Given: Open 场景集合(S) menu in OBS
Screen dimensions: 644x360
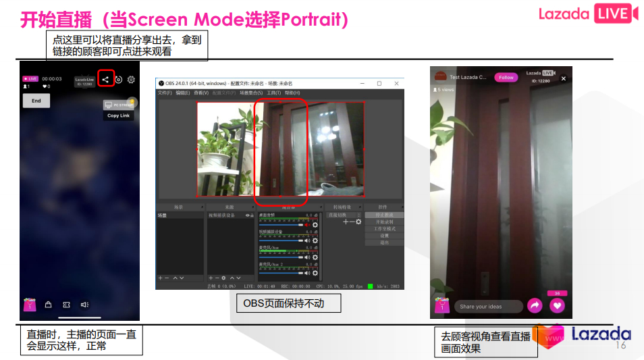Looking at the screenshot, I should 251,93.
